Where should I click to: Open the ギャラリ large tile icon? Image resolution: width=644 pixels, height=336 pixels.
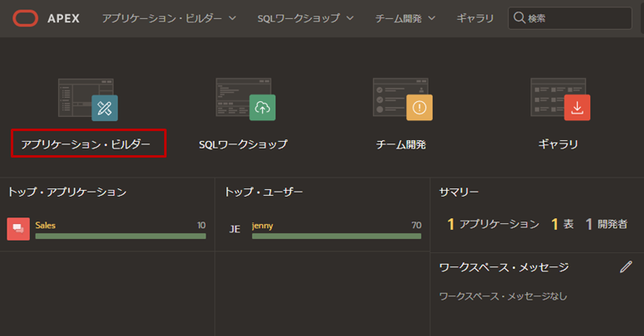(x=560, y=99)
